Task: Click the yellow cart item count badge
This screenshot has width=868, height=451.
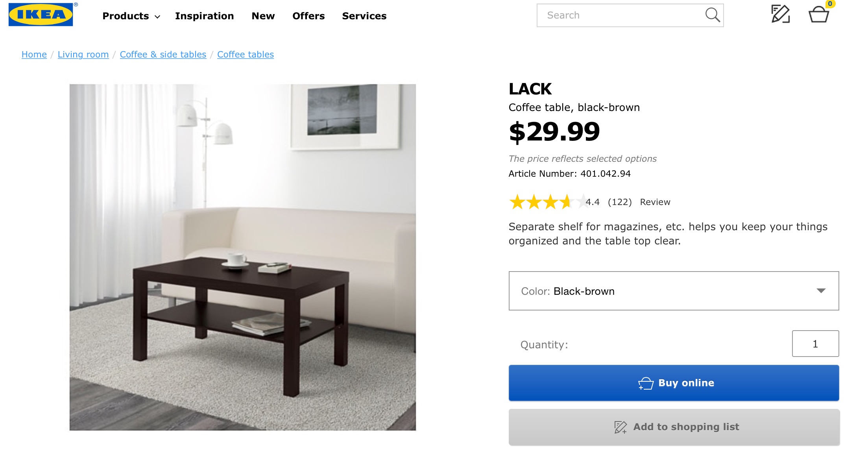Action: (830, 4)
